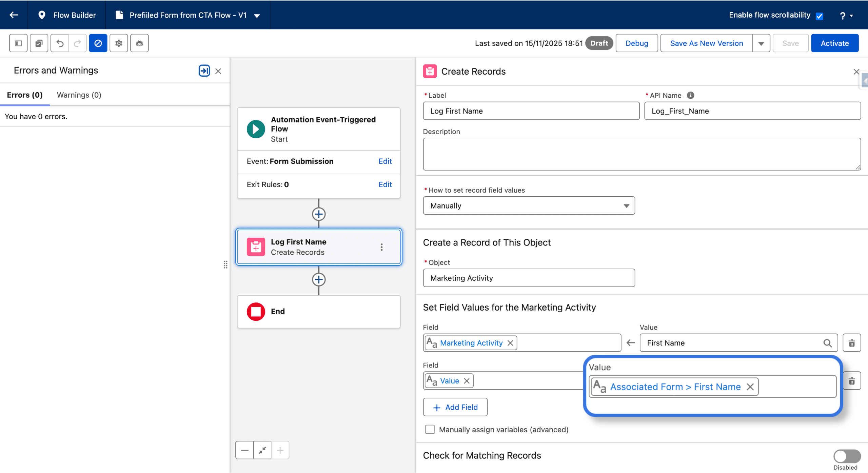The height and width of the screenshot is (473, 868).
Task: Enable Check for Matching Records toggle
Action: click(847, 456)
